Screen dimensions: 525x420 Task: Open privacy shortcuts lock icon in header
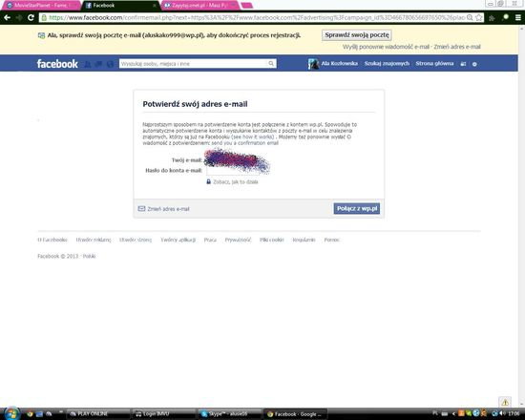coord(463,64)
